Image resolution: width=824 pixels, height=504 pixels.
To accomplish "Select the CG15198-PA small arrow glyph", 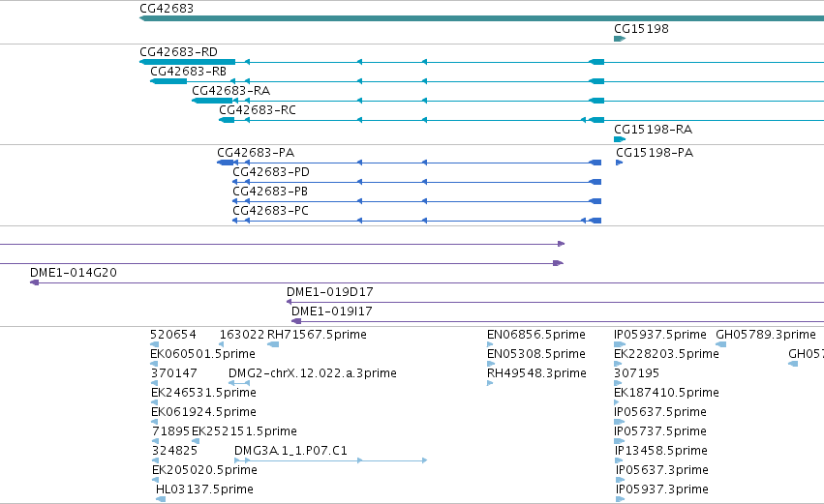I will click(x=619, y=163).
